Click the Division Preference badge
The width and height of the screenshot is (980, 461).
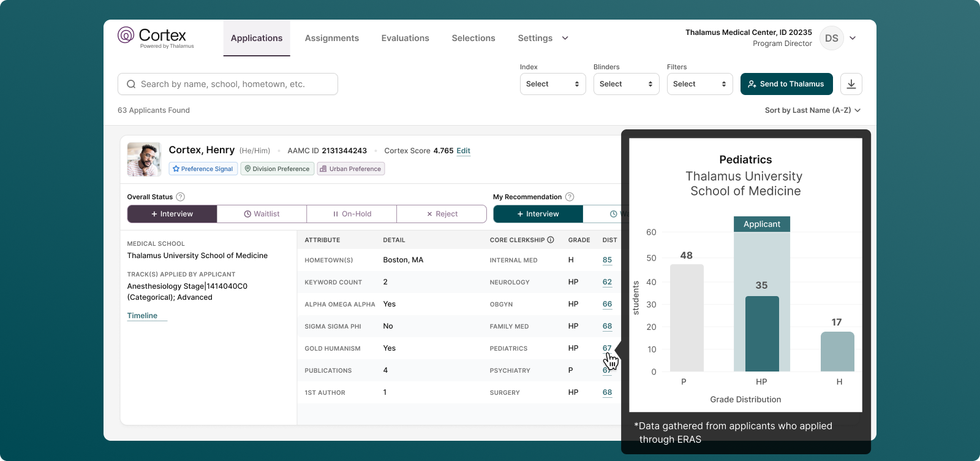coord(277,169)
